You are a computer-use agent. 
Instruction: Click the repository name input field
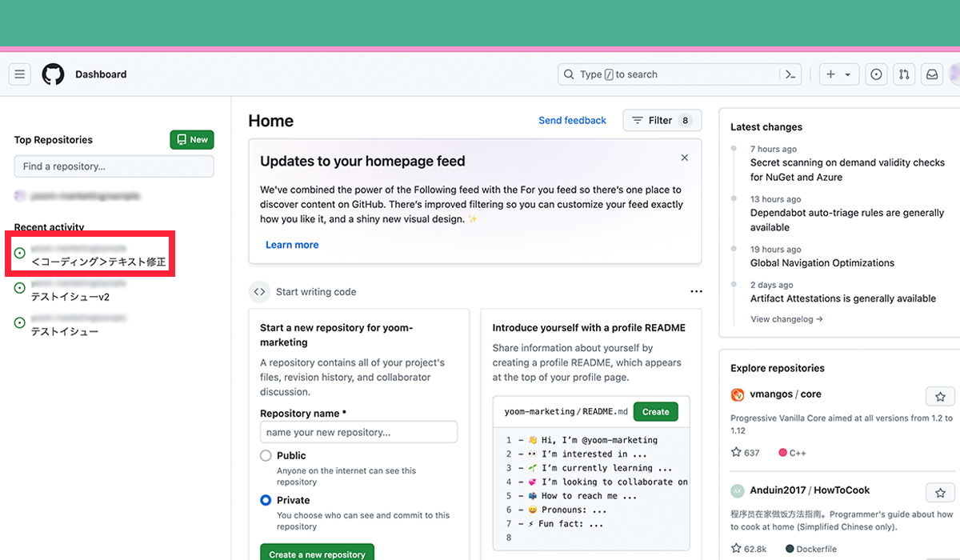click(x=358, y=432)
